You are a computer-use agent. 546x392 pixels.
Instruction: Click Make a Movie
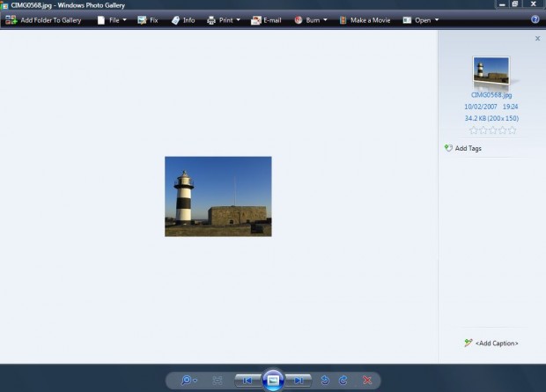[365, 20]
